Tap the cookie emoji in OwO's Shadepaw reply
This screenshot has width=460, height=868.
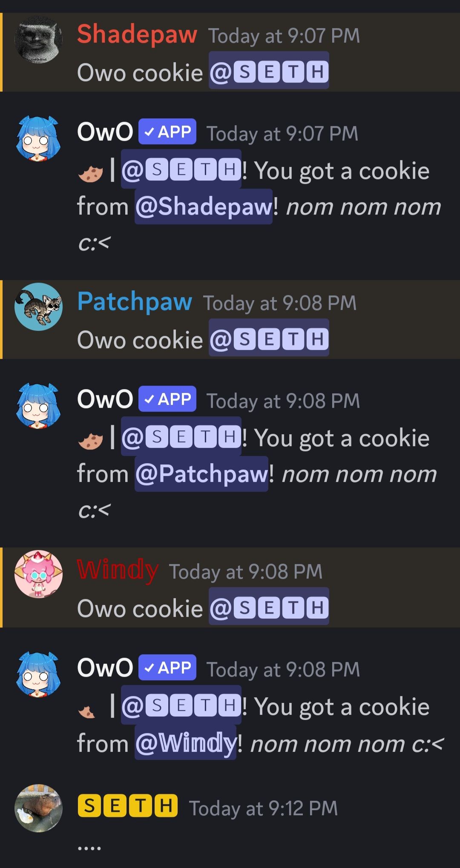coord(91,173)
